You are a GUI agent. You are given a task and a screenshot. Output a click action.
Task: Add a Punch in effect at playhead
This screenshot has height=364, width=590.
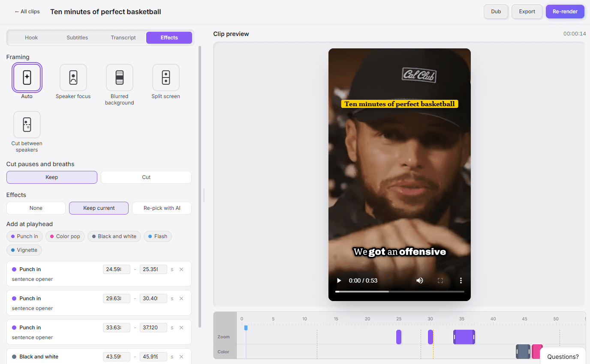click(x=24, y=236)
